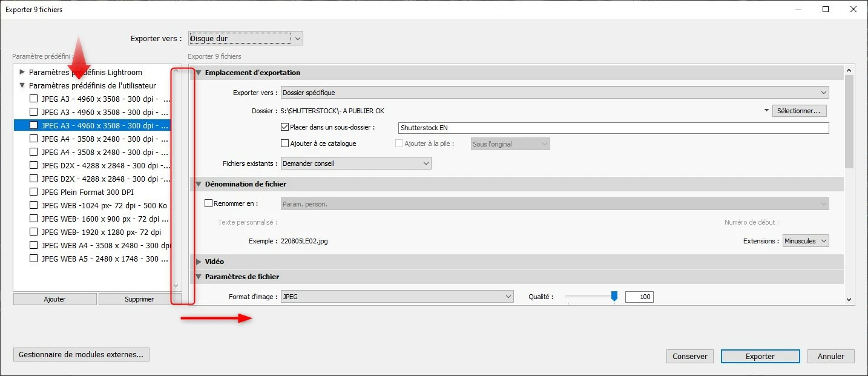
Task: Open the Fichiers existants dropdown
Action: tap(356, 163)
